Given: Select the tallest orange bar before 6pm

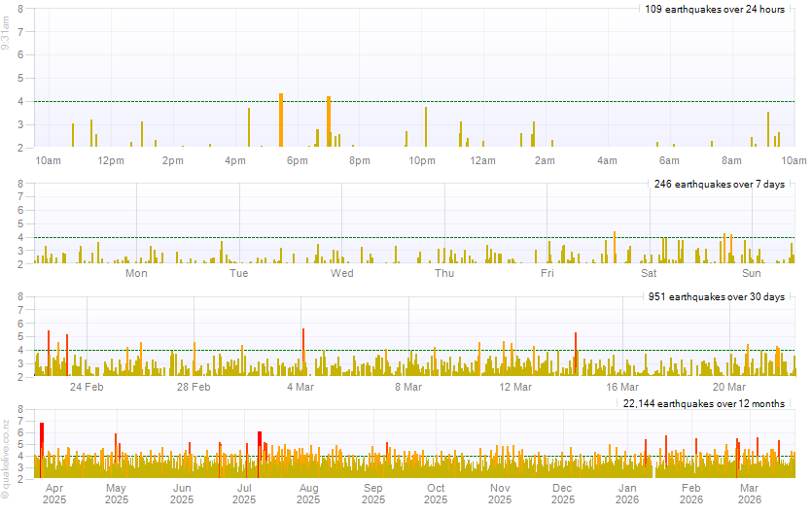Looking at the screenshot, I should pyautogui.click(x=281, y=120).
